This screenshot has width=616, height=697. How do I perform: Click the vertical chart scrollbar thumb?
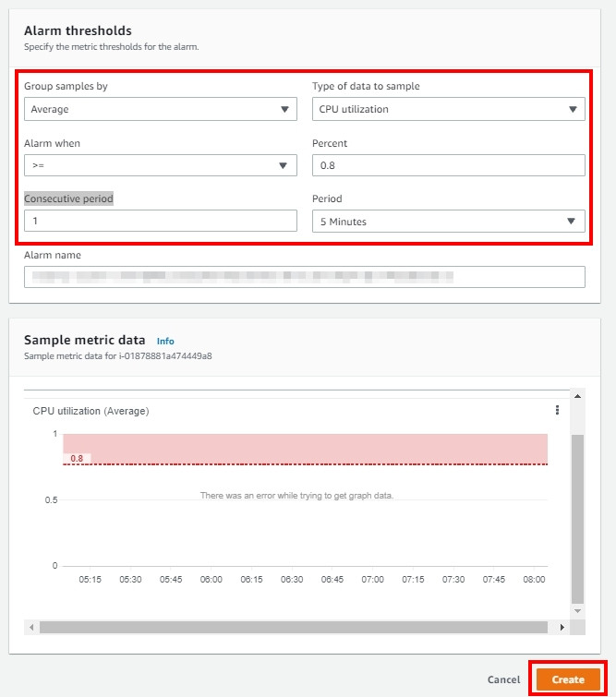577,519
